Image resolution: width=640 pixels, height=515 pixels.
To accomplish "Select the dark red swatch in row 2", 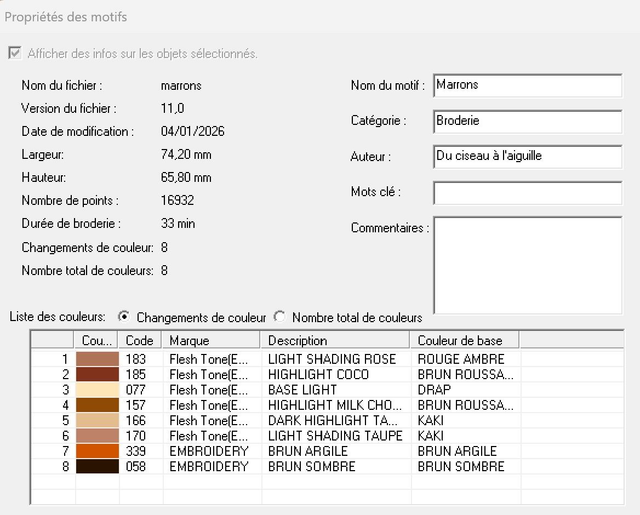I will coord(97,374).
